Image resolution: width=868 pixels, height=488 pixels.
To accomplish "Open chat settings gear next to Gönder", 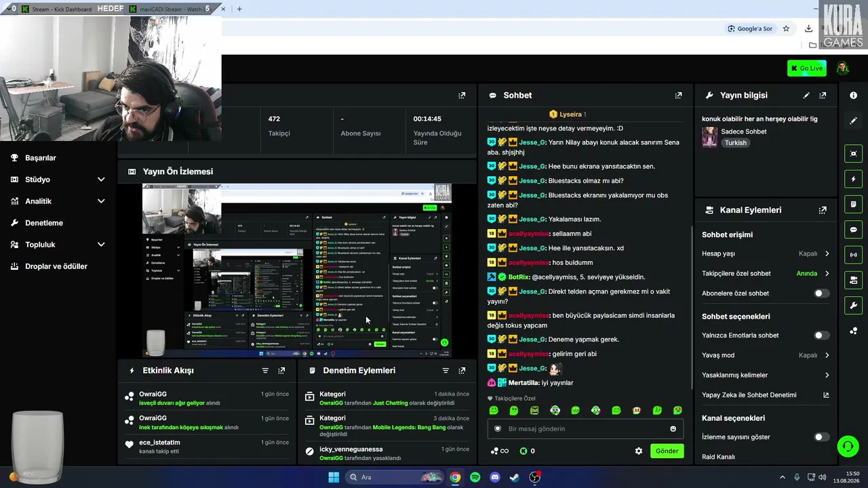I will [x=638, y=451].
